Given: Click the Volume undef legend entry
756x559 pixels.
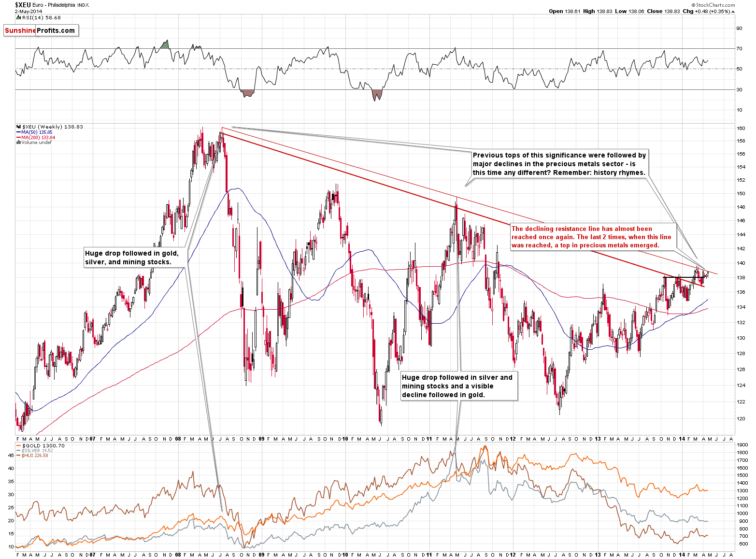Looking at the screenshot, I should [34, 142].
